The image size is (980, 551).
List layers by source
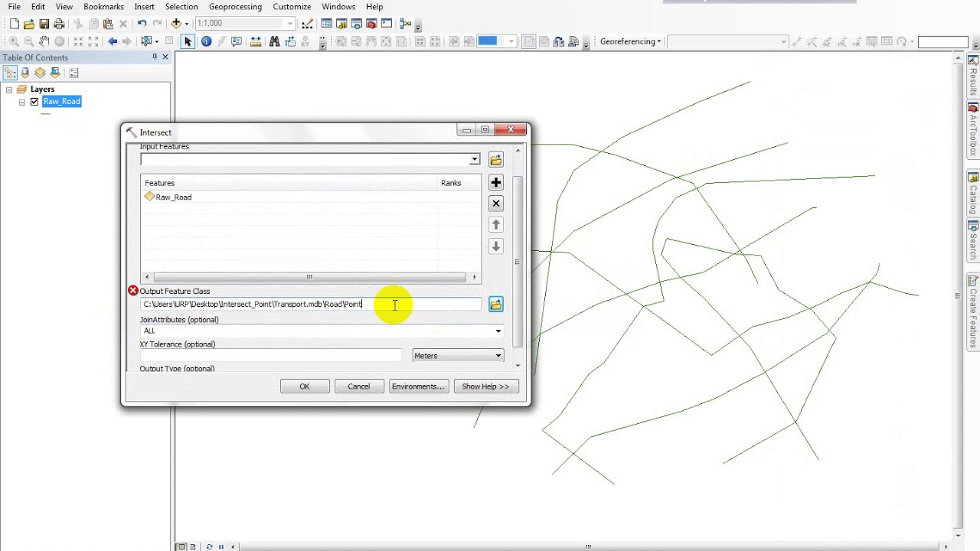pos(25,73)
